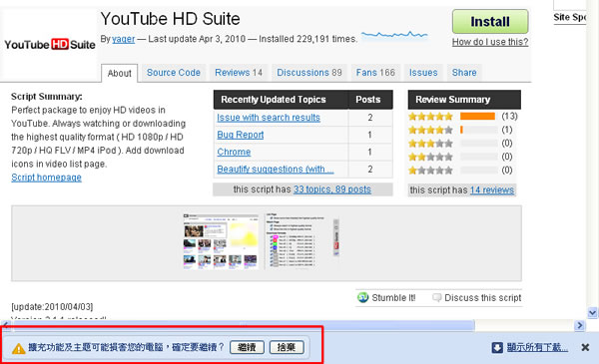Click the five-star rating row
The image size is (599, 364).
point(462,117)
